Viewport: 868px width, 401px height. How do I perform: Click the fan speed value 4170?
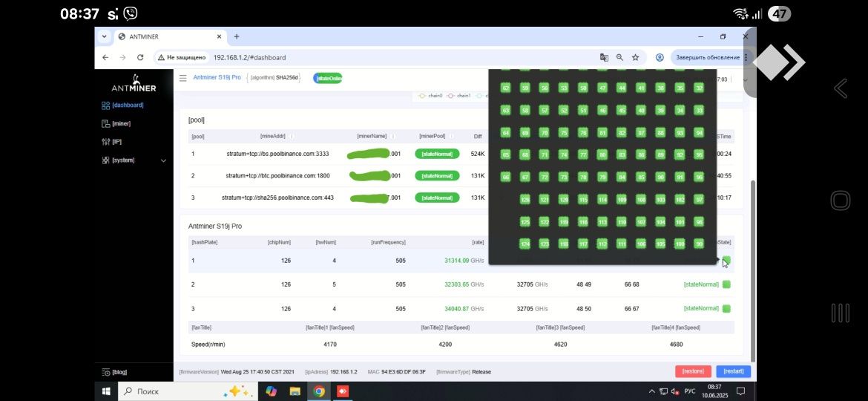pyautogui.click(x=330, y=345)
